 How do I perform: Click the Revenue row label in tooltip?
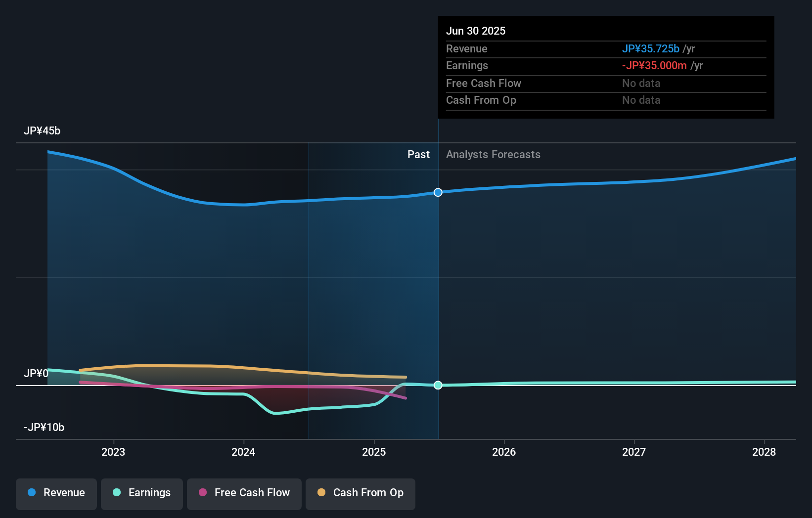[467, 49]
